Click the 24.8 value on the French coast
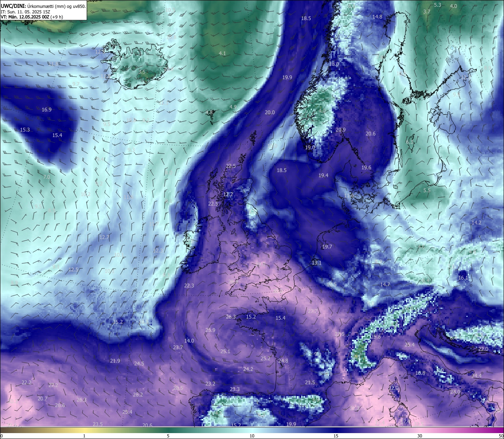 tap(283, 361)
